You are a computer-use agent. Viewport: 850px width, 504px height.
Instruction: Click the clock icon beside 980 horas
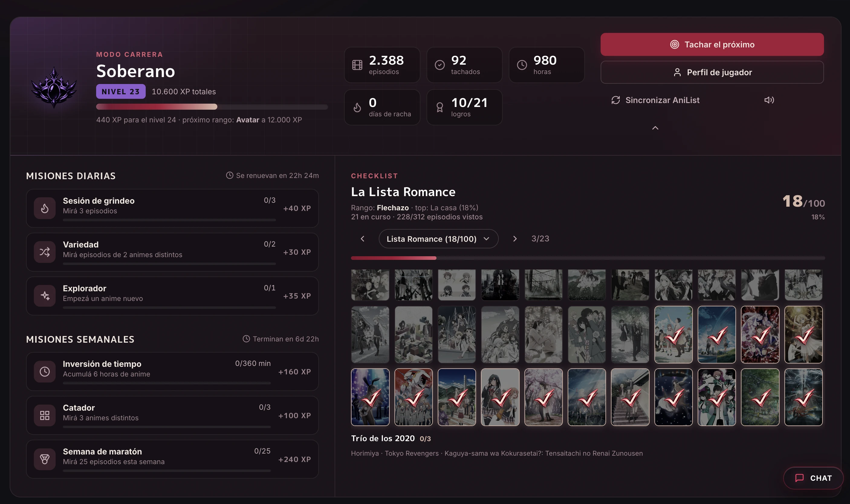click(522, 65)
